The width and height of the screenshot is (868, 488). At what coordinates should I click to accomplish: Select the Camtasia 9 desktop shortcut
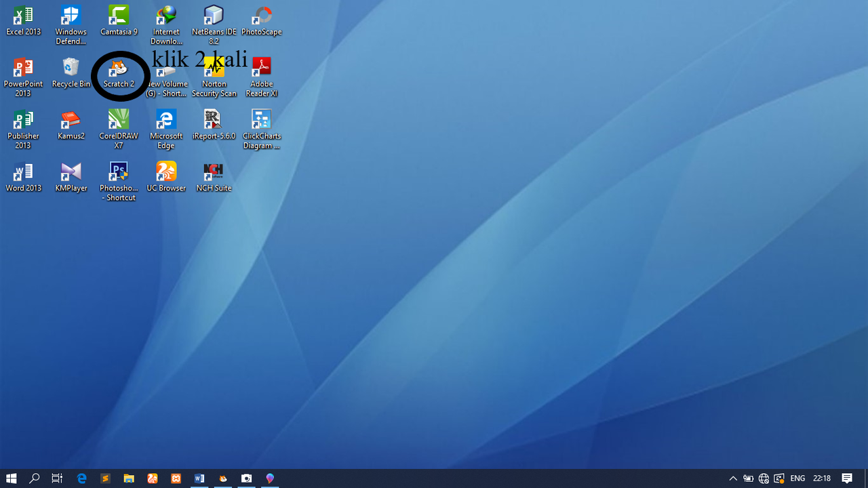(x=119, y=21)
